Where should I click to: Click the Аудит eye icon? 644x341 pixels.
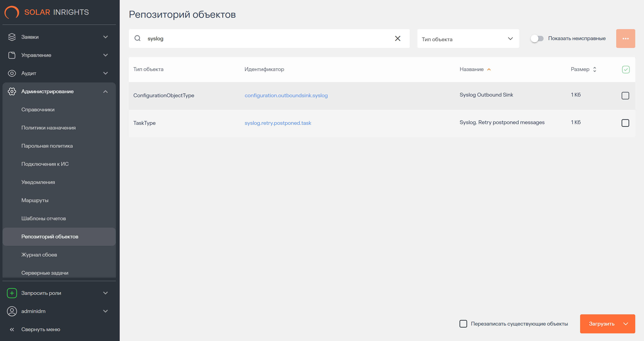(x=12, y=73)
